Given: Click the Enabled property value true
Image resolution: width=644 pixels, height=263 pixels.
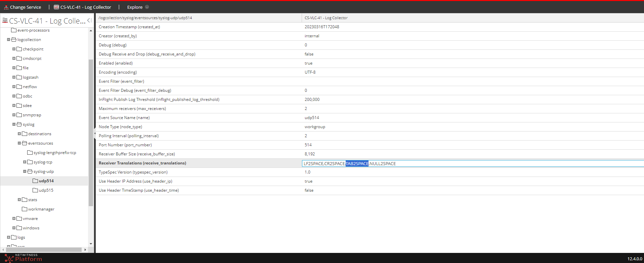Looking at the screenshot, I should tap(308, 63).
